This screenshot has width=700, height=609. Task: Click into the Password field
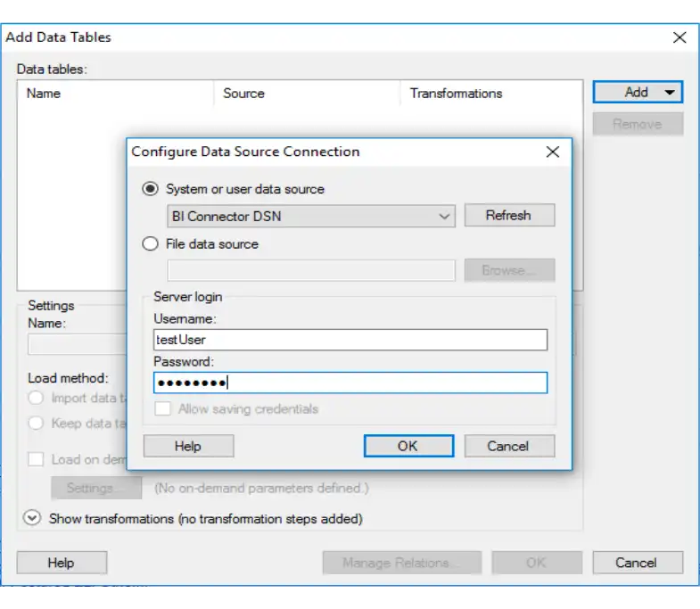pos(350,383)
